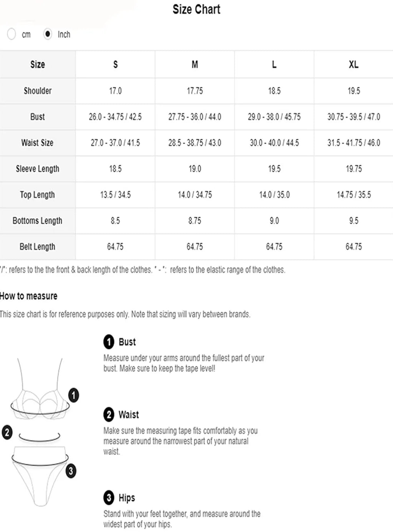The height and width of the screenshot is (532, 393).
Task: Click the Bottoms Length row label
Action: click(x=37, y=220)
